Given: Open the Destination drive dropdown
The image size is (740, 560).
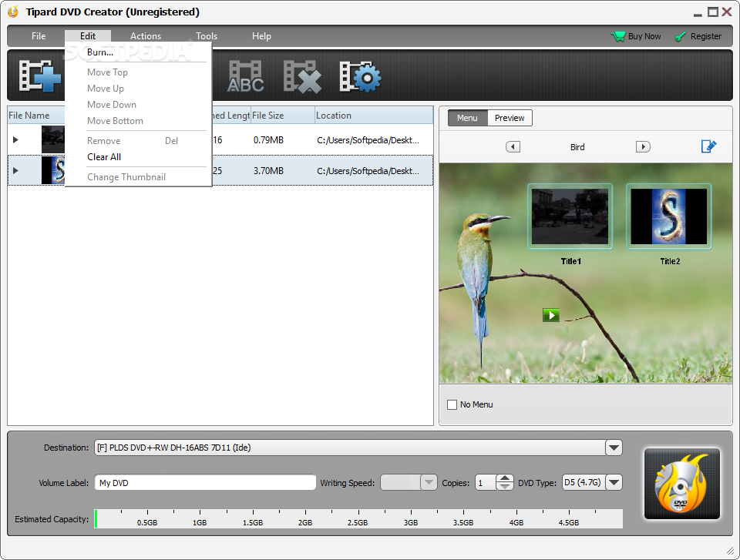Looking at the screenshot, I should [614, 448].
